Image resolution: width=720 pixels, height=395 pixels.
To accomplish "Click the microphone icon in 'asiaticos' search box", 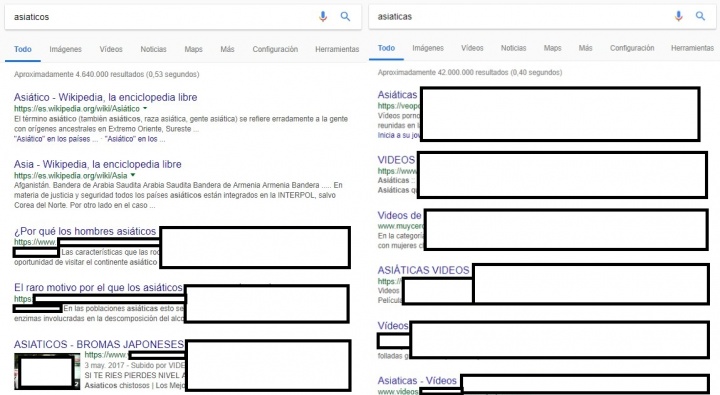I will point(323,17).
